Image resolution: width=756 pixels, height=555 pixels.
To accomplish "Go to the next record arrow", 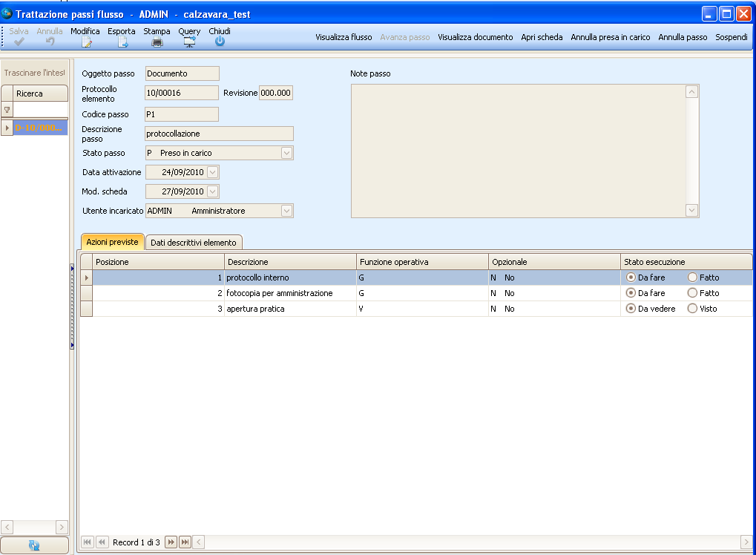I will coord(171,542).
